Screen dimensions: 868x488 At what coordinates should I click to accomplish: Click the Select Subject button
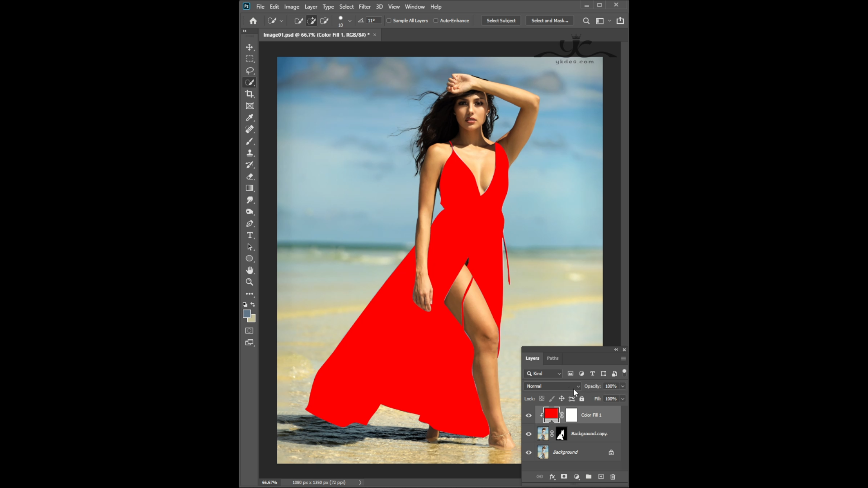point(501,21)
